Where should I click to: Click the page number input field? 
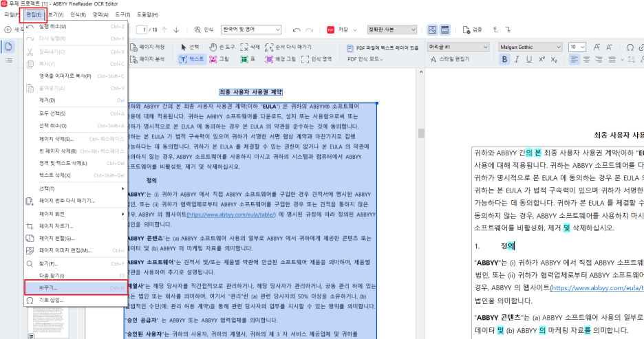tap(142, 30)
